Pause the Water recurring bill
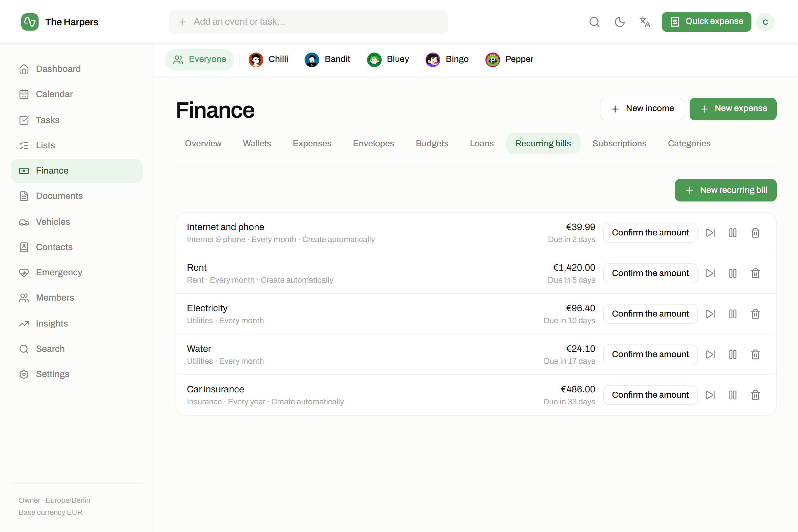This screenshot has height=532, width=798. (732, 354)
